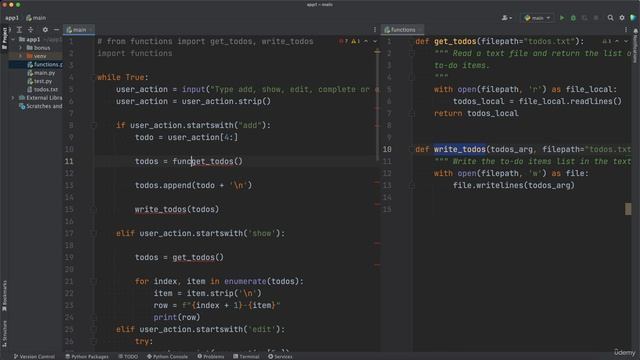
Task: Fold the 'if user_action.startswith("add")' block
Action: pyautogui.click(x=93, y=126)
